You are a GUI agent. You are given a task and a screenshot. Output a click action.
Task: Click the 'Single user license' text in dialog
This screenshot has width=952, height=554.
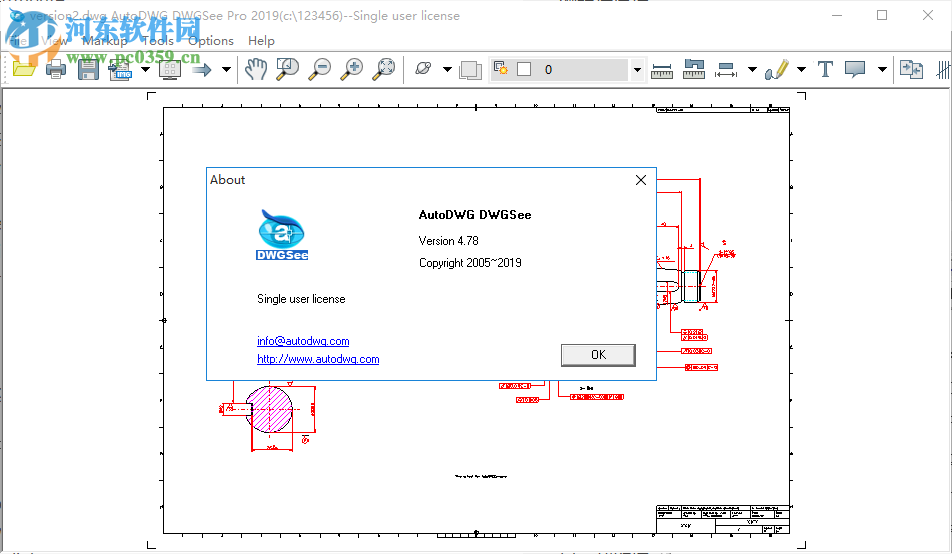(301, 299)
